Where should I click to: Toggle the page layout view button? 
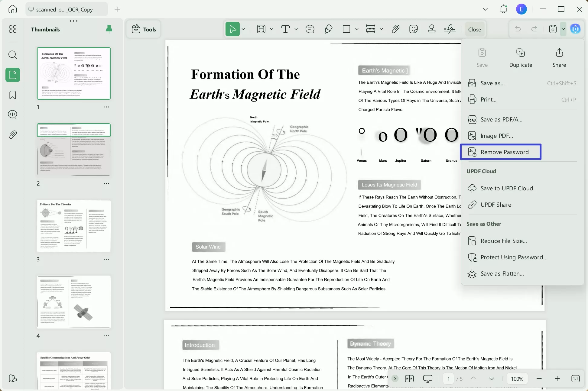click(x=409, y=379)
